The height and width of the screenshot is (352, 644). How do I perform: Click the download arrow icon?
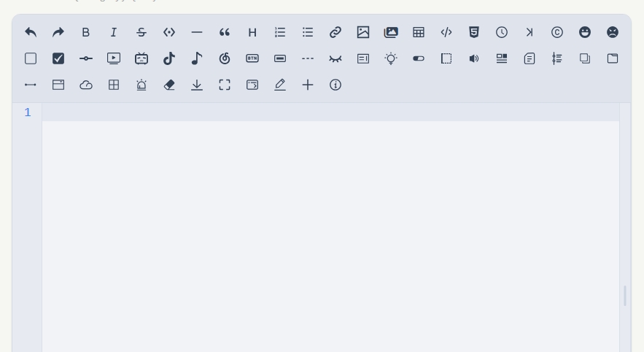[x=197, y=85]
